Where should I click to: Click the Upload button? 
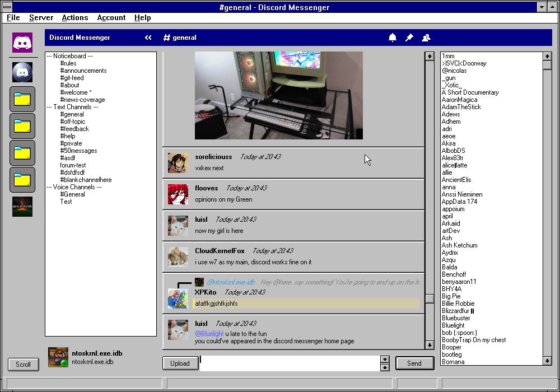(x=180, y=363)
